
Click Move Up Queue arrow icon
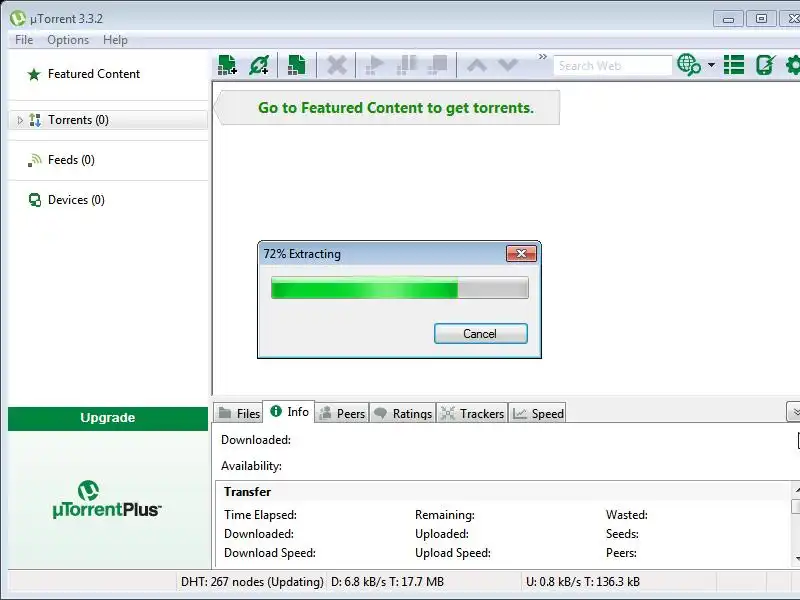point(477,65)
